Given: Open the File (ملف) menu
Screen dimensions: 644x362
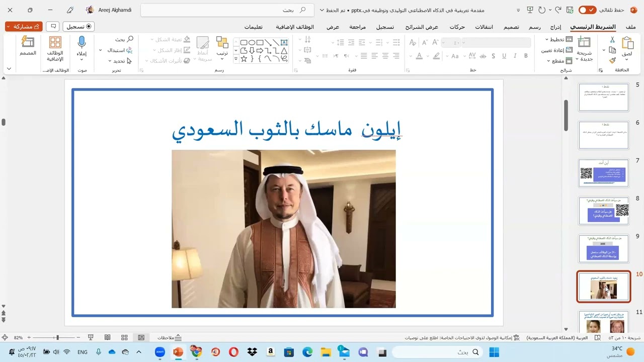Looking at the screenshot, I should point(630,27).
